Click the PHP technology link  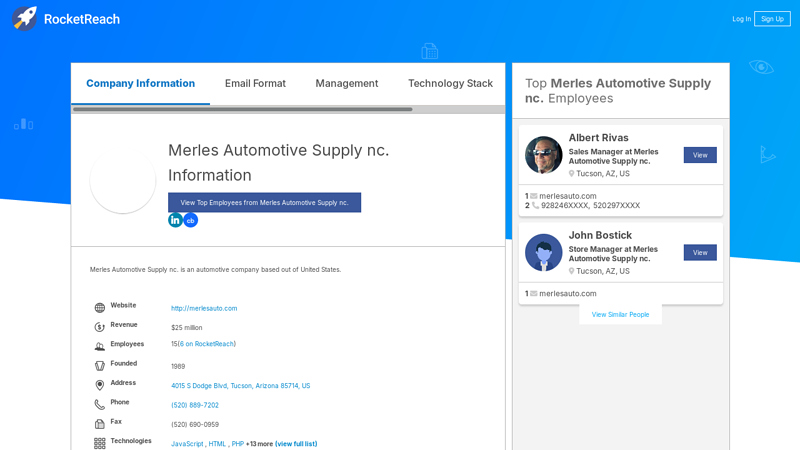238,444
